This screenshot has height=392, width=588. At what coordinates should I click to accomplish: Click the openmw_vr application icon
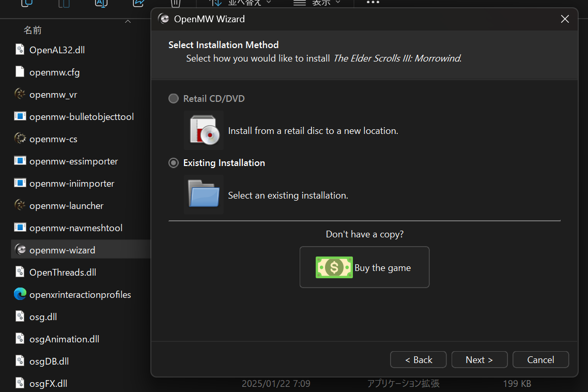click(x=20, y=94)
